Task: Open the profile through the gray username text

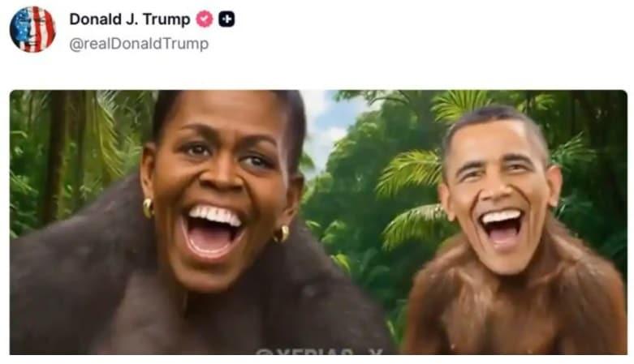Action: coord(139,44)
